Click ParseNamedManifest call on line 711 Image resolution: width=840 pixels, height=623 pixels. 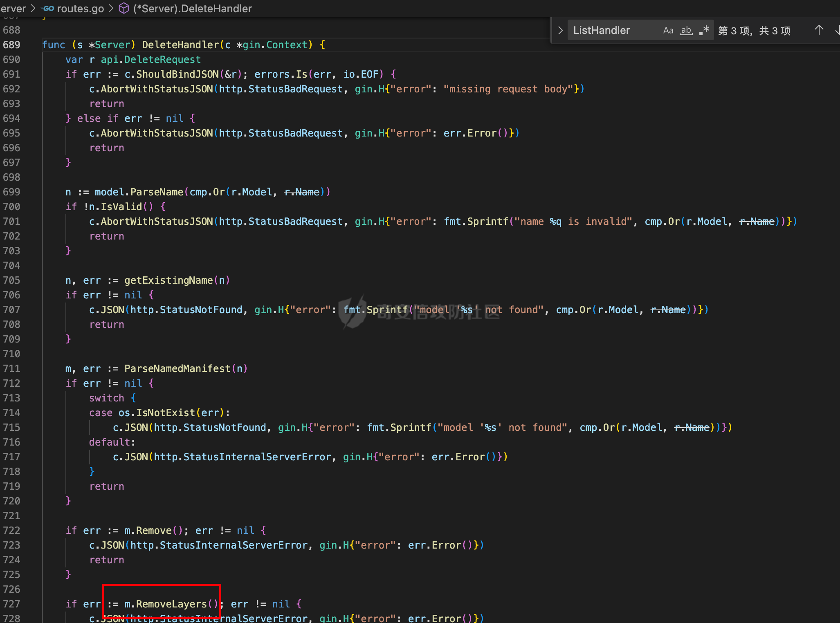tap(177, 368)
